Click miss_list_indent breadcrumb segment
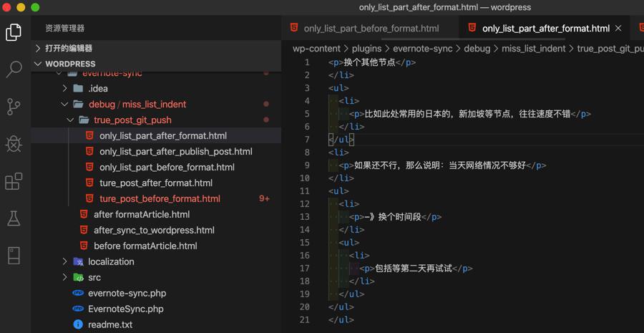Viewport: 644px width, 333px height. (x=533, y=49)
